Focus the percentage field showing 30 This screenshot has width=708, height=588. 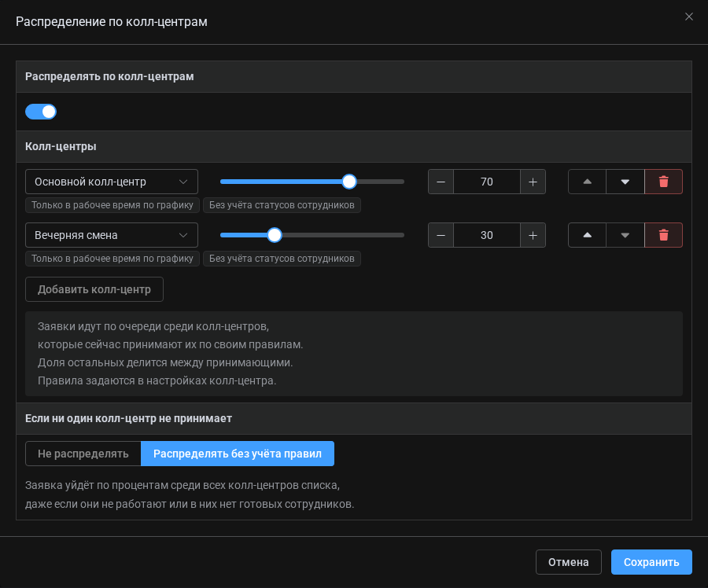coord(487,235)
